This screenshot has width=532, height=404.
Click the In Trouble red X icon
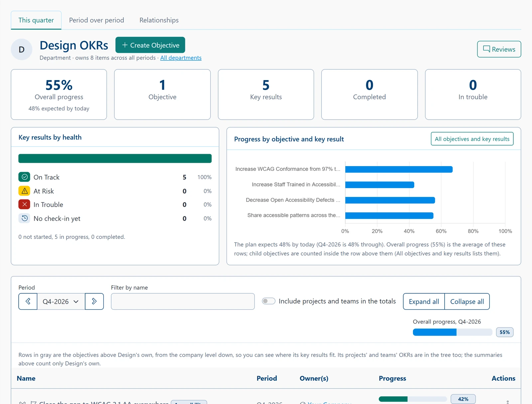coord(24,204)
